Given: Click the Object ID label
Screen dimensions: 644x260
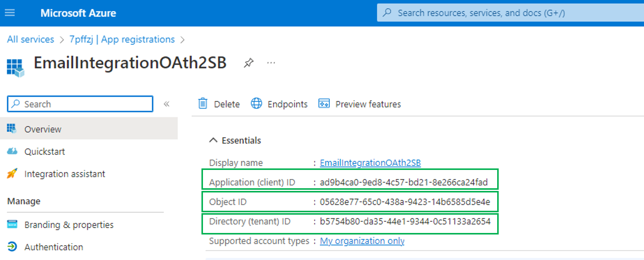Looking at the screenshot, I should click(x=228, y=202).
